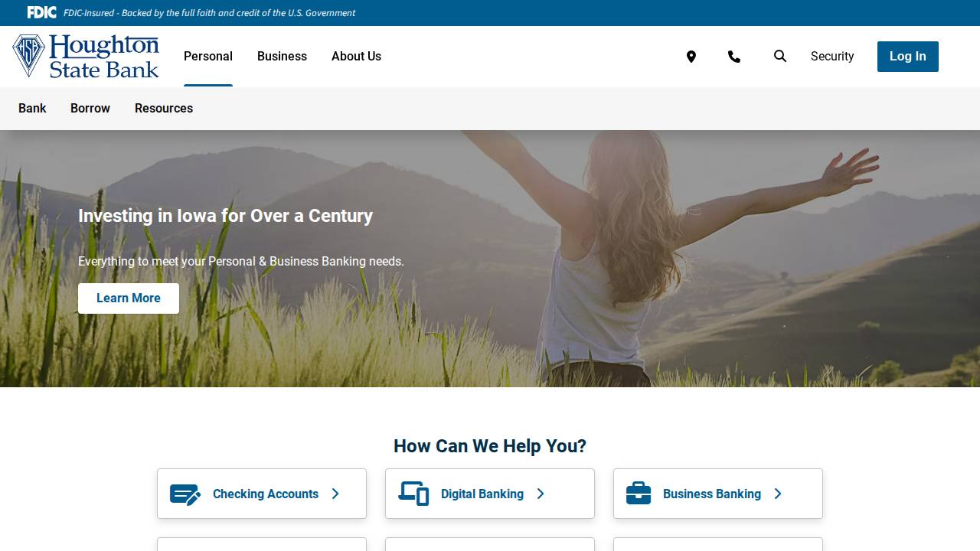Click the Business Banking card
Screen dimensions: 980x551
(717, 494)
